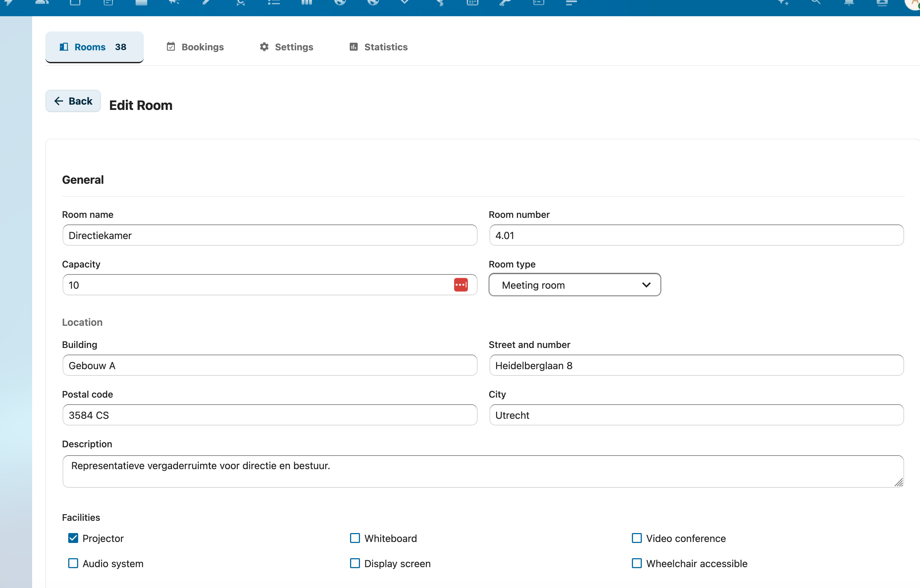Click the folder app icon in the top bar
This screenshot has height=588, width=920.
point(141,3)
